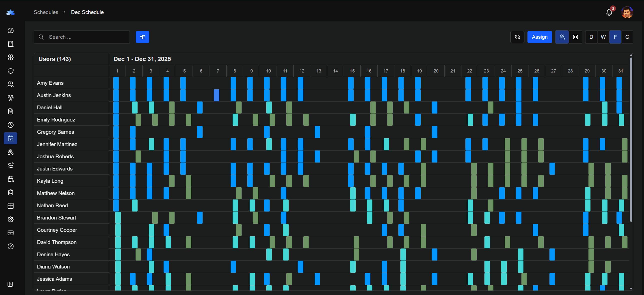Navigate back via the Schedules breadcrumb
Image resolution: width=644 pixels, height=295 pixels.
point(46,12)
